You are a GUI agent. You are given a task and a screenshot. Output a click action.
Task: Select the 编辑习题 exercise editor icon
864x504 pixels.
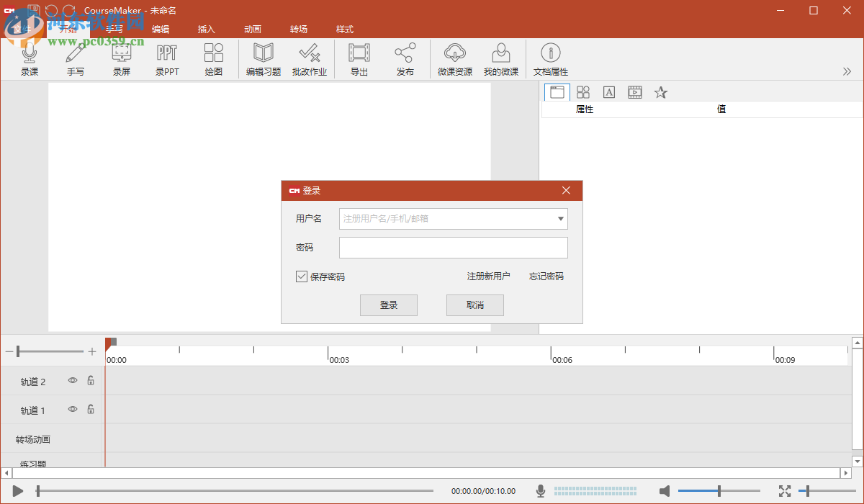pos(263,58)
